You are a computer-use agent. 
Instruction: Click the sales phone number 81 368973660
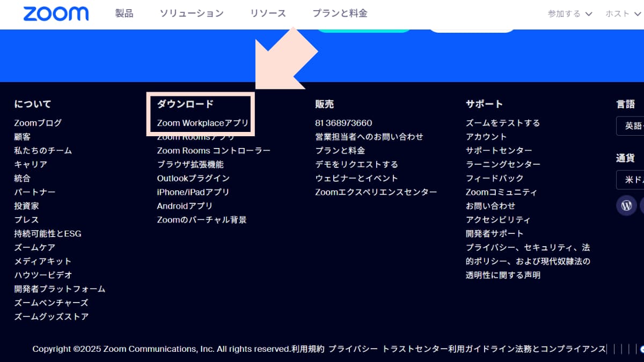[x=343, y=123]
